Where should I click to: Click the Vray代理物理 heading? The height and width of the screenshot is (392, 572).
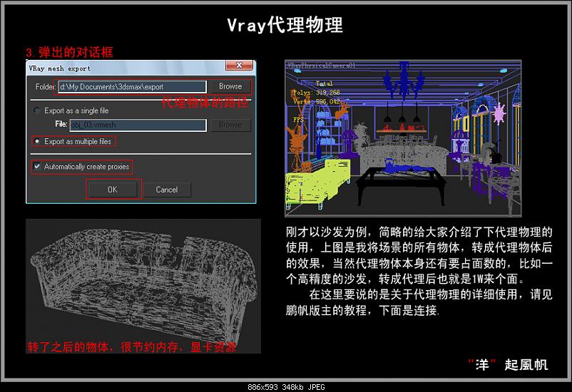tap(285, 25)
